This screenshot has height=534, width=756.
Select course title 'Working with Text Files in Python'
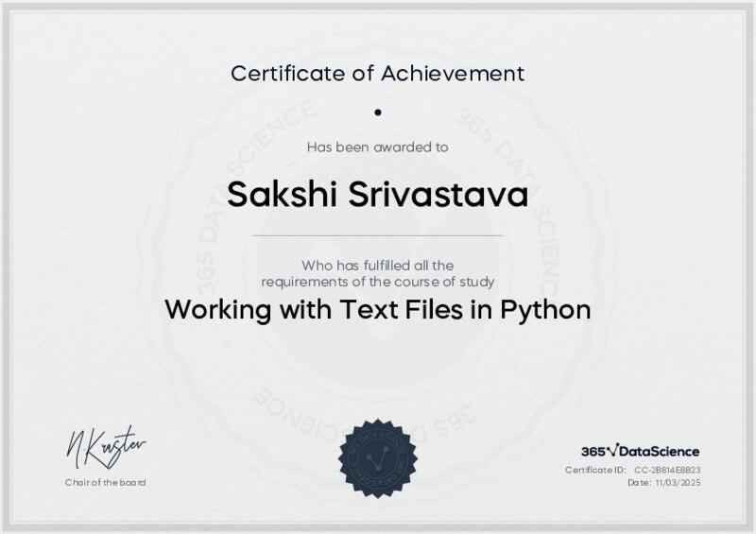tap(377, 310)
